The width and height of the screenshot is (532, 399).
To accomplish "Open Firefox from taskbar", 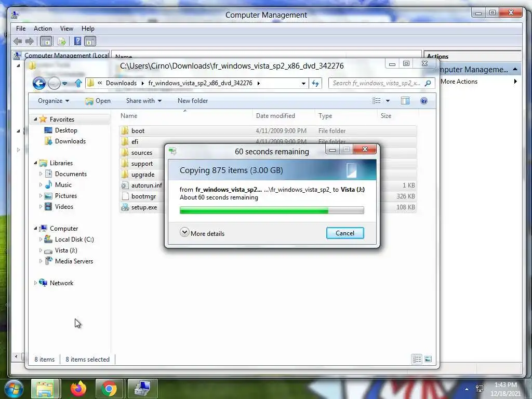I will pos(78,389).
